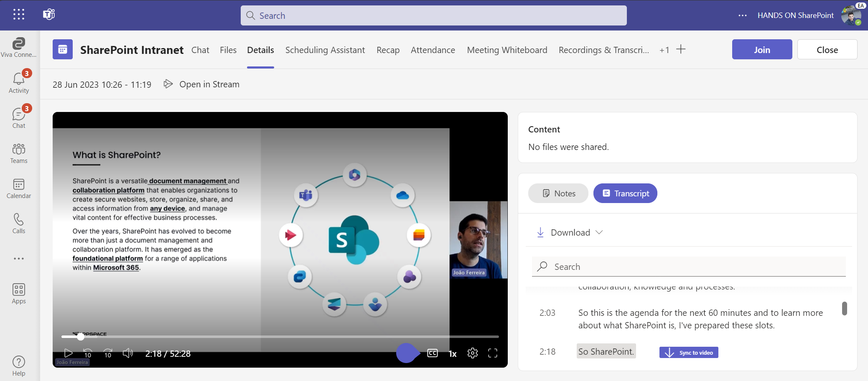Toggle closed captions on the video
The image size is (868, 381).
click(x=433, y=353)
